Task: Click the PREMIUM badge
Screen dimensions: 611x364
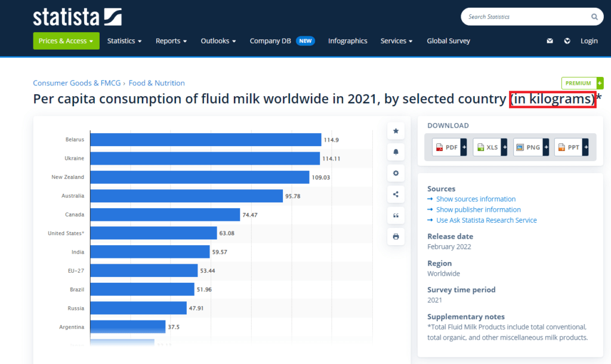Action: tap(582, 83)
